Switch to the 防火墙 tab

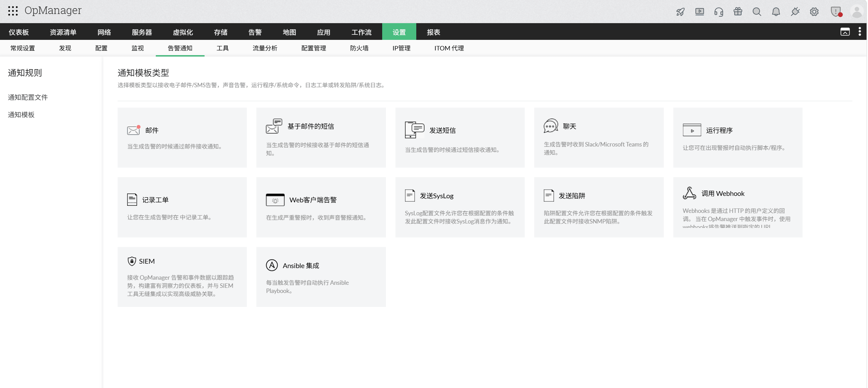click(359, 48)
